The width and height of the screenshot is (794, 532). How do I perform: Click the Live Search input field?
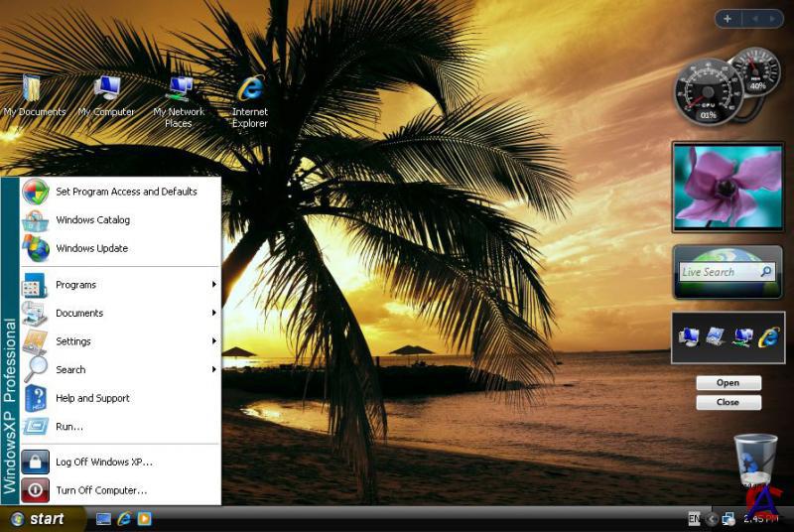tap(719, 272)
